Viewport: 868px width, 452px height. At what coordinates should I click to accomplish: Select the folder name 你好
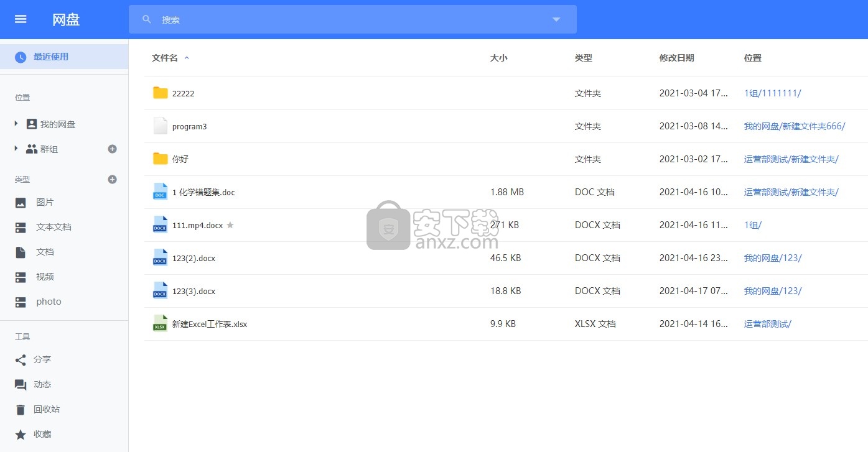click(180, 159)
